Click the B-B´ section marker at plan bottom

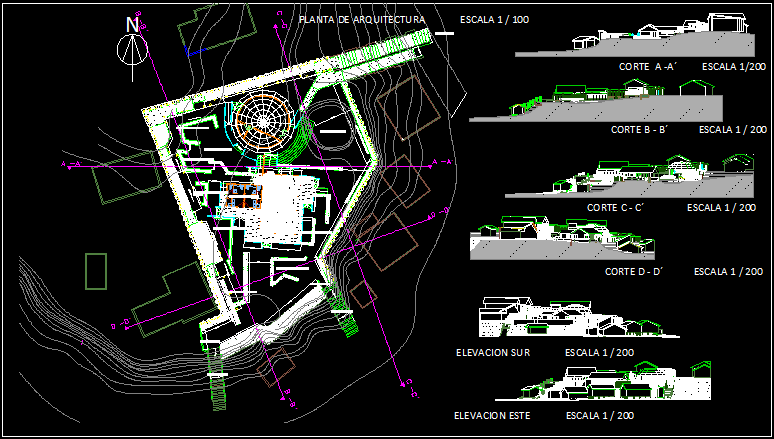click(290, 399)
